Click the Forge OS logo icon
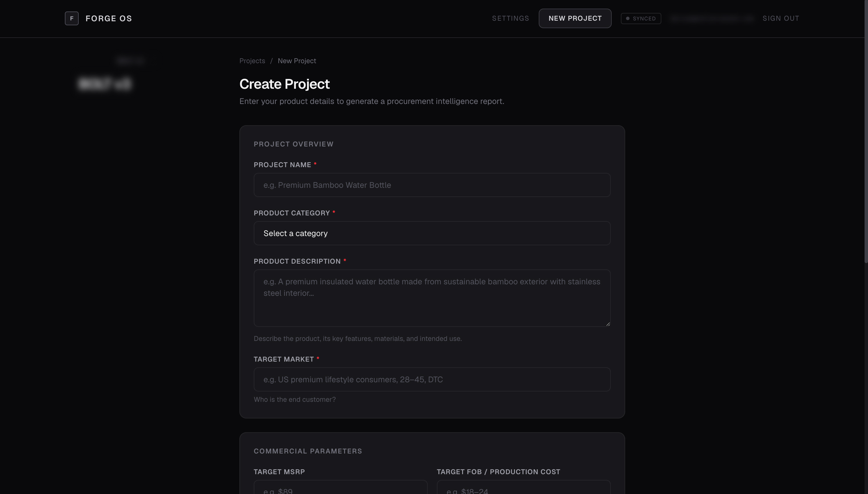 tap(71, 18)
